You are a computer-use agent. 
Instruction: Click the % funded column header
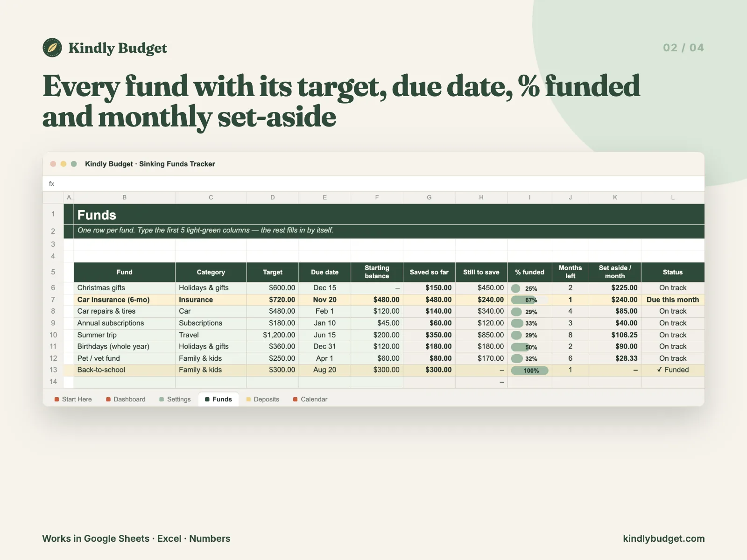(529, 272)
